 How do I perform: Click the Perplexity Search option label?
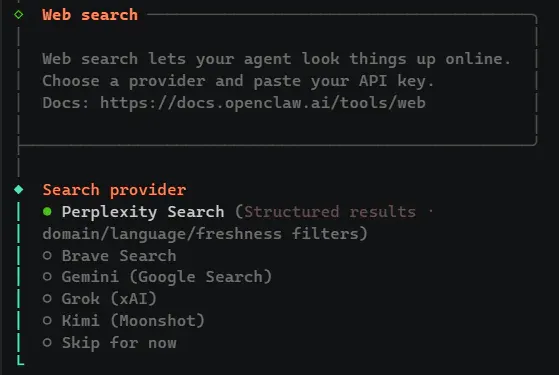(143, 212)
